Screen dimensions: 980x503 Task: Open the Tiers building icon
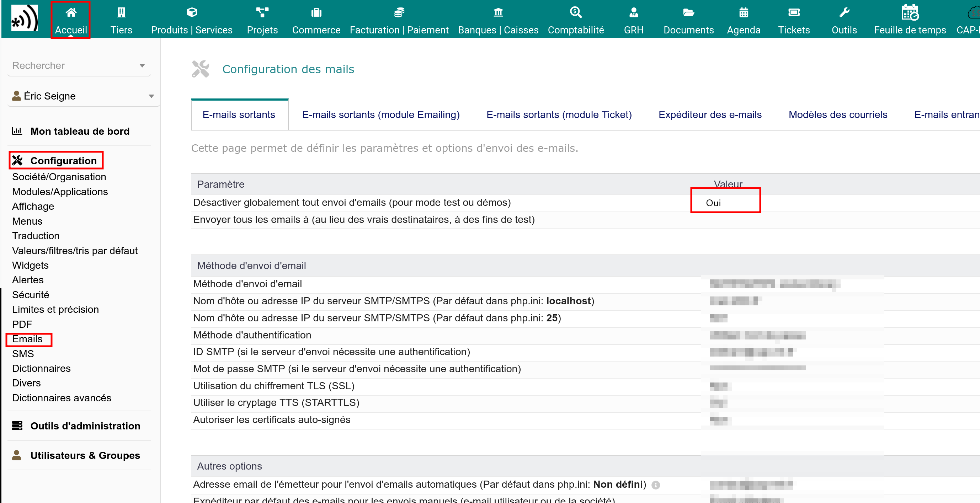coord(121,12)
